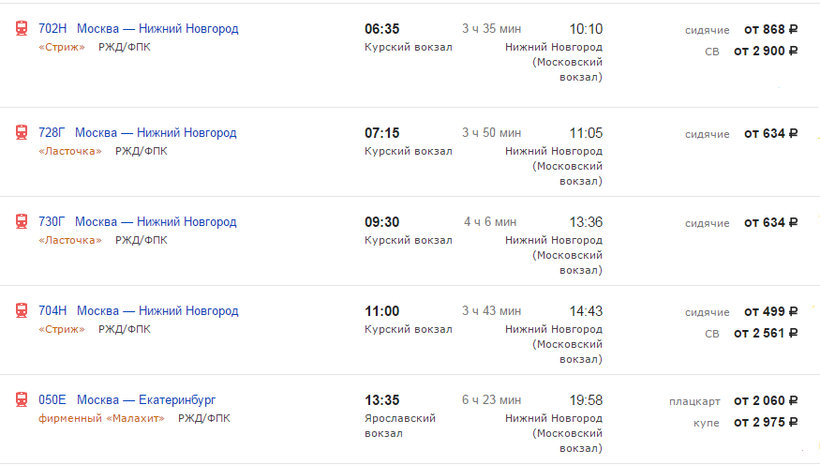Click the 13:35 Ярославский вокзал departure time
Image resolution: width=820 pixels, height=465 pixels.
coord(382,400)
